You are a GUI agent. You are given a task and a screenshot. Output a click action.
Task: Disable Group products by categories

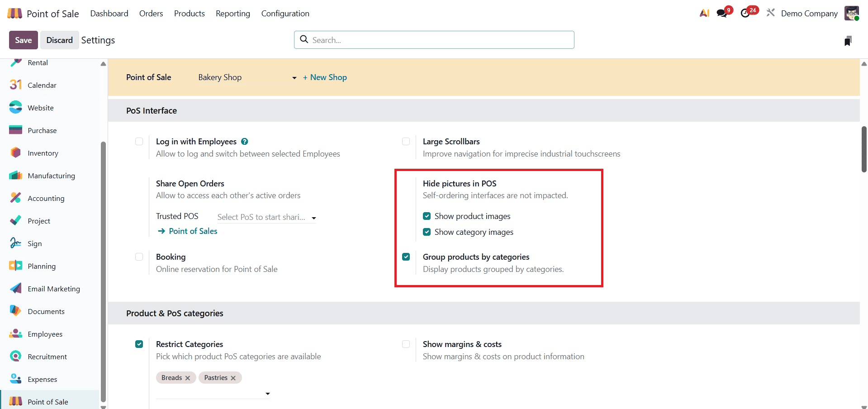click(x=406, y=257)
